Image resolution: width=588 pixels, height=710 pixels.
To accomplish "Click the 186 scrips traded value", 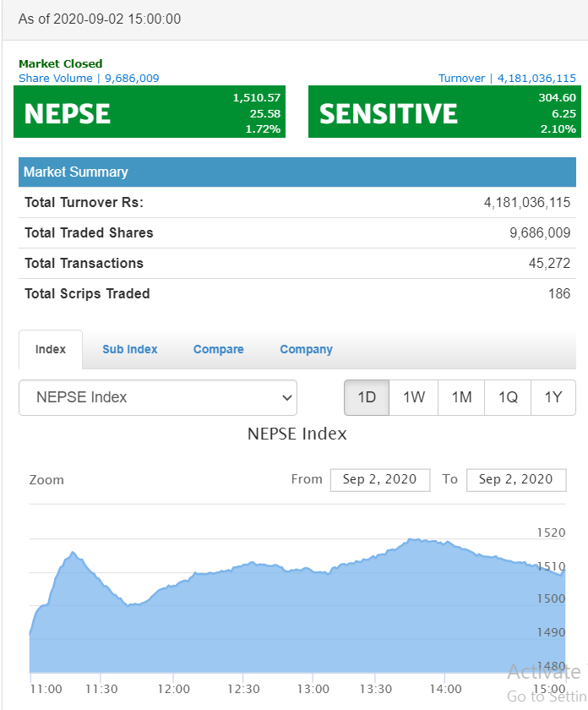I will (559, 293).
